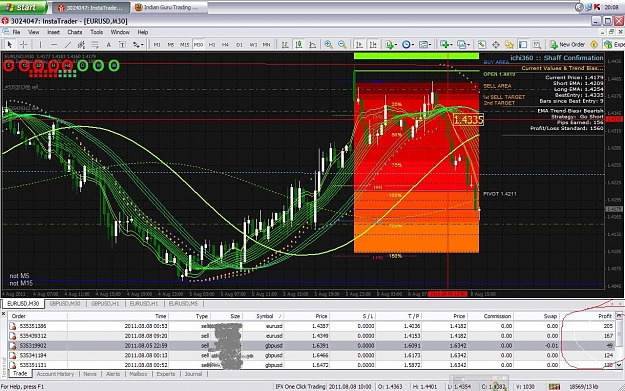625x391 pixels.
Task: Choose the Fibonacci retracement tool
Action: click(x=95, y=45)
